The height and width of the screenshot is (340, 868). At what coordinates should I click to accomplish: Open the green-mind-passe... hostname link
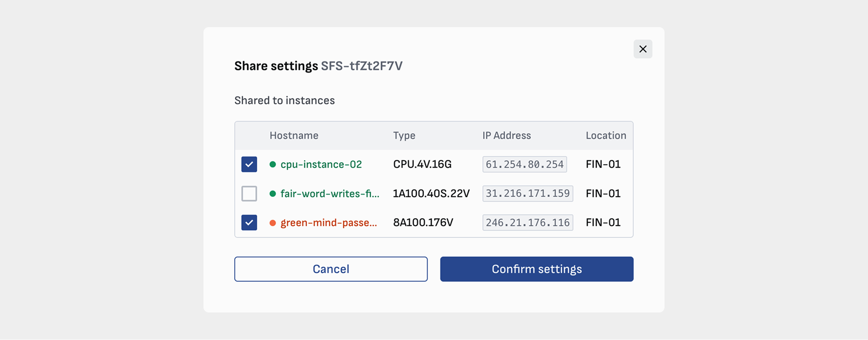pos(328,223)
